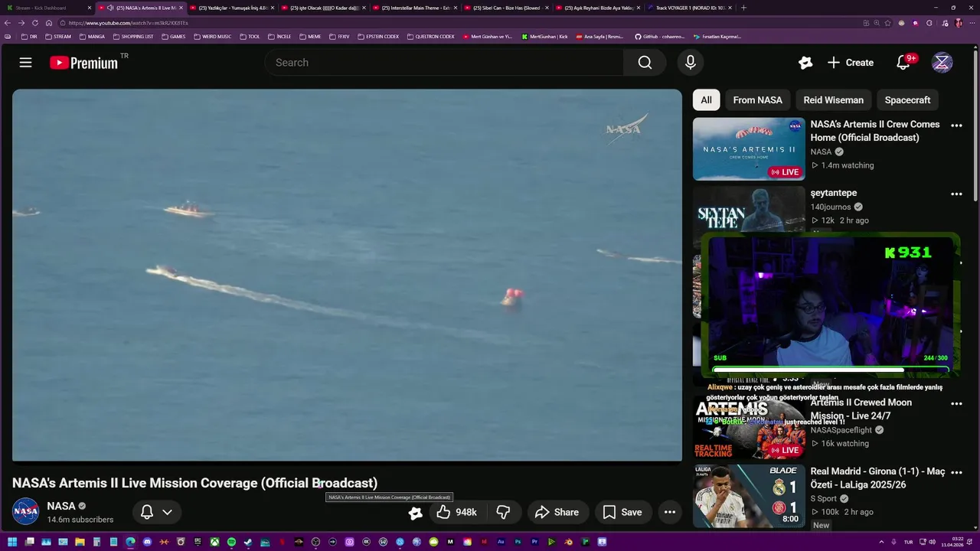Open the WEIRD MUSIC bookmarks folder
This screenshot has width=980, height=551.
pyautogui.click(x=212, y=37)
